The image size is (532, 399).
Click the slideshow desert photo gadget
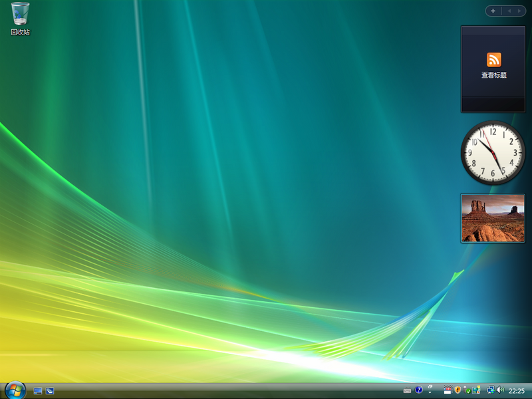coord(493,218)
